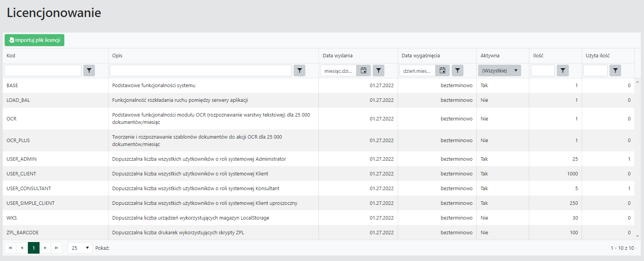This screenshot has height=261, width=644.
Task: Click the Opis column filter icon
Action: 300,70
